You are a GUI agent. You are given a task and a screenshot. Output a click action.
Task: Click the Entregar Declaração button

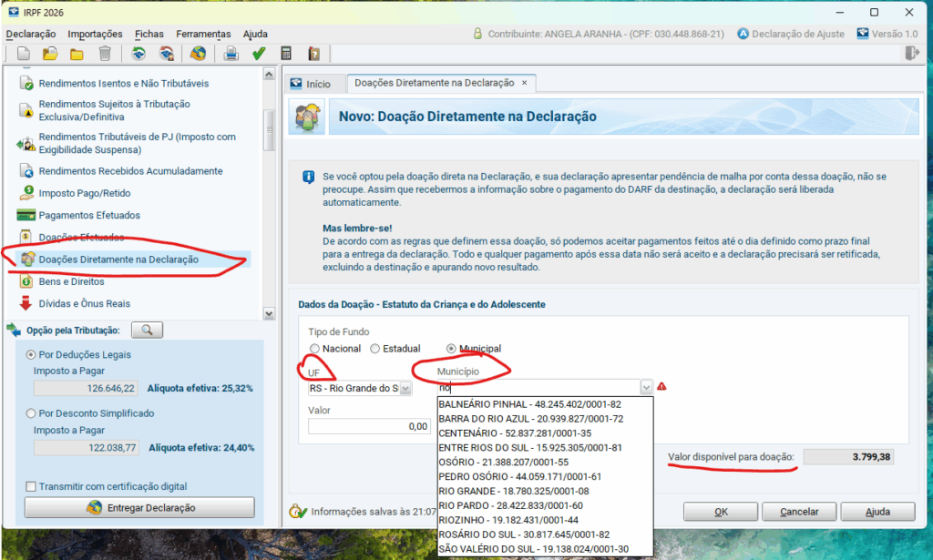138,507
